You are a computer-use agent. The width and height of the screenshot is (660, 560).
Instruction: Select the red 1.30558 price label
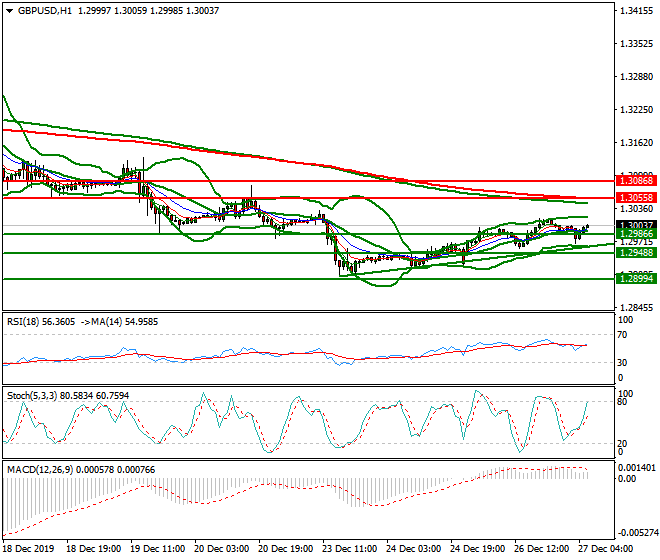point(636,198)
